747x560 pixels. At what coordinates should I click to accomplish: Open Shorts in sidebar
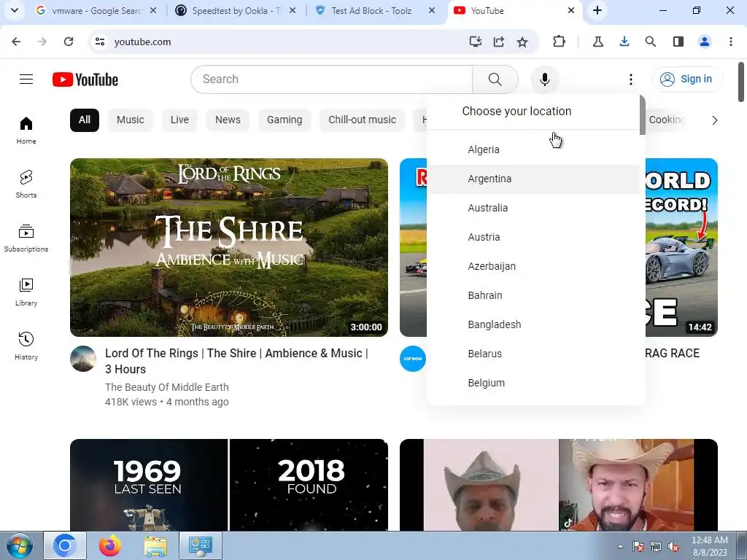tap(26, 184)
